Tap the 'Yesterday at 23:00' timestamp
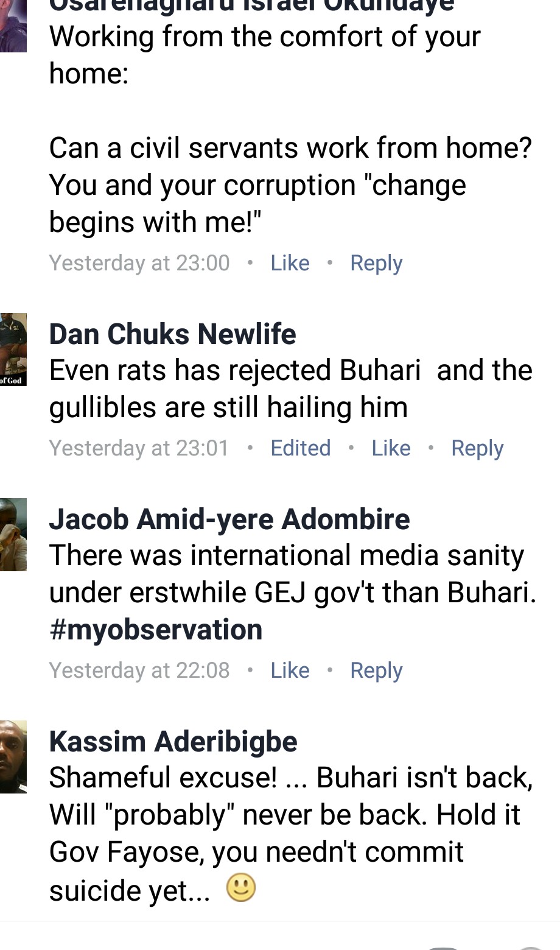Screen dimensions: 560x950 coord(139,263)
